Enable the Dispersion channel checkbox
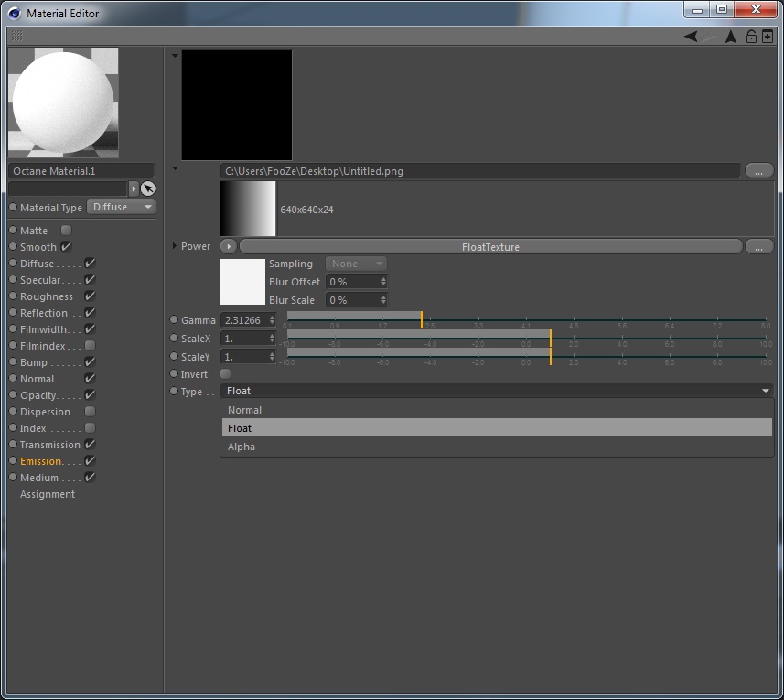 pyautogui.click(x=90, y=412)
